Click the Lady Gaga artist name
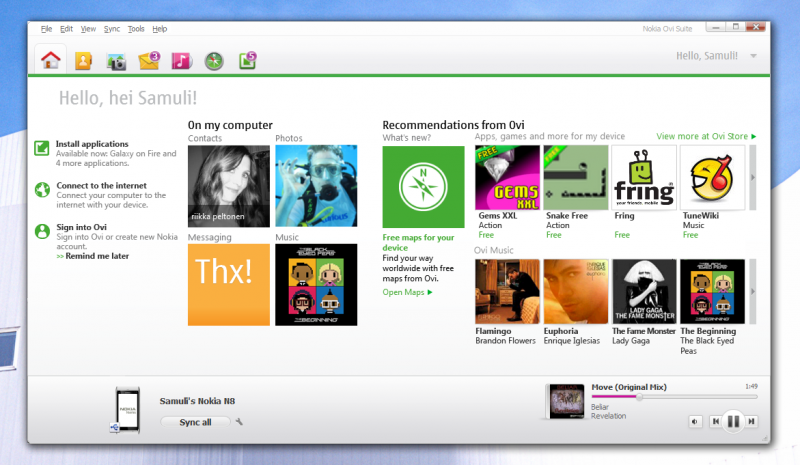 coord(631,341)
